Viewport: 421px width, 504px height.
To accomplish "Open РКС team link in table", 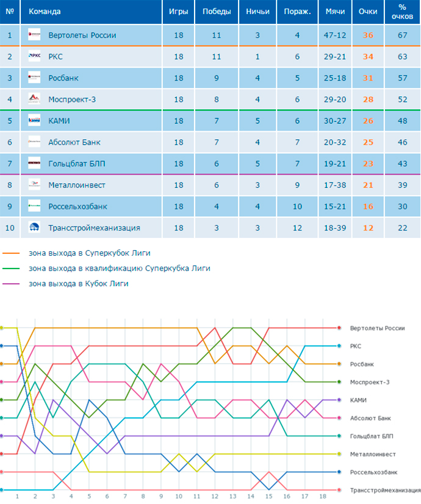I will 56,57.
